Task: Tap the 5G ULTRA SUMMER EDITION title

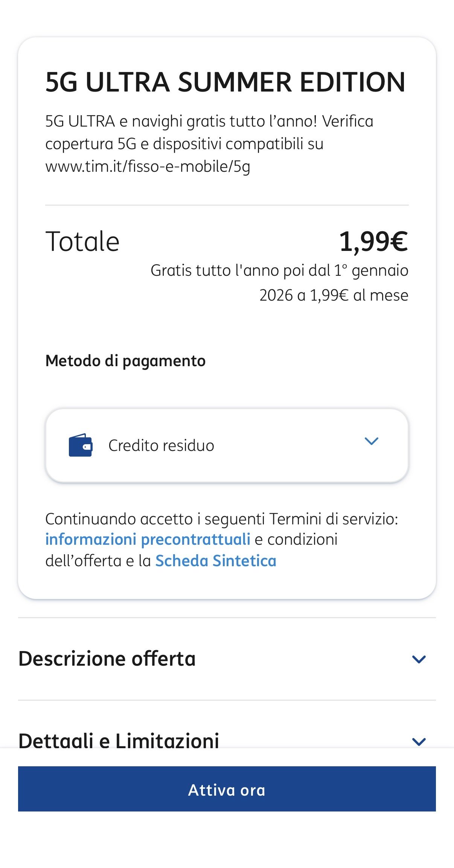Action: coord(225,82)
